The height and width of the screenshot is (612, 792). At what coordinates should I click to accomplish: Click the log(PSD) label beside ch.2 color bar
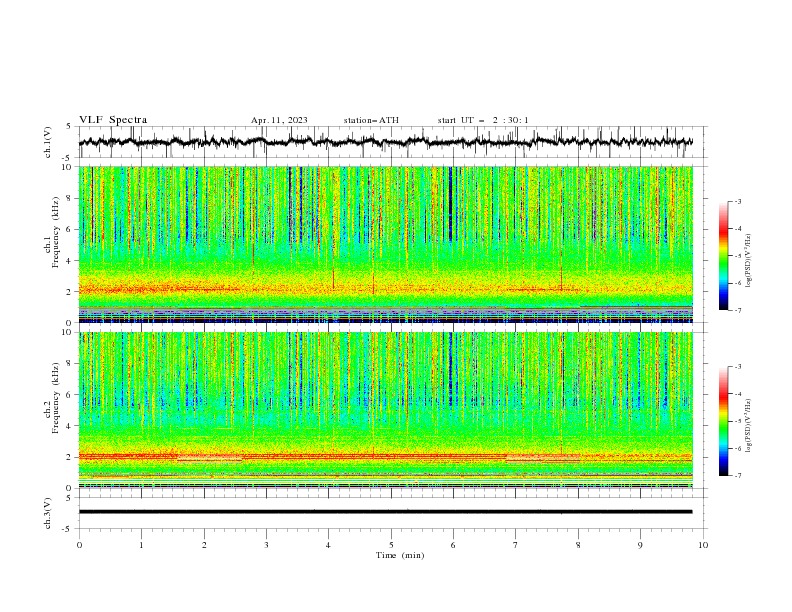(x=750, y=425)
